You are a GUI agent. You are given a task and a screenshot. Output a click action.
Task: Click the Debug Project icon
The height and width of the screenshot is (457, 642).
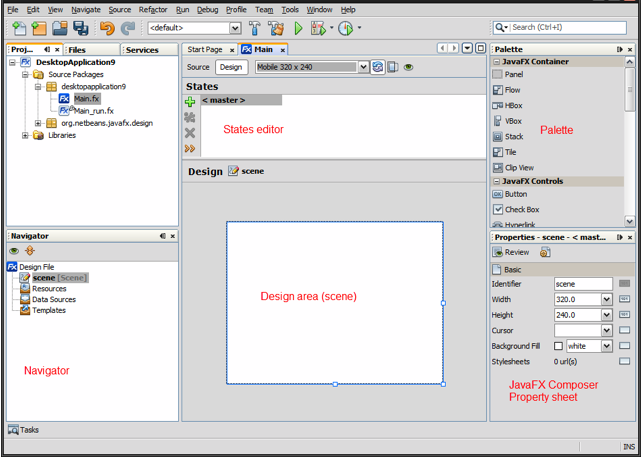pyautogui.click(x=318, y=28)
